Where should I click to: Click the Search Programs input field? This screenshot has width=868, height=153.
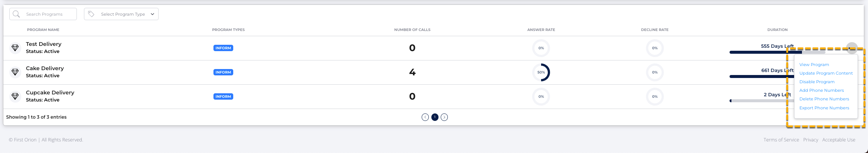(x=43, y=14)
